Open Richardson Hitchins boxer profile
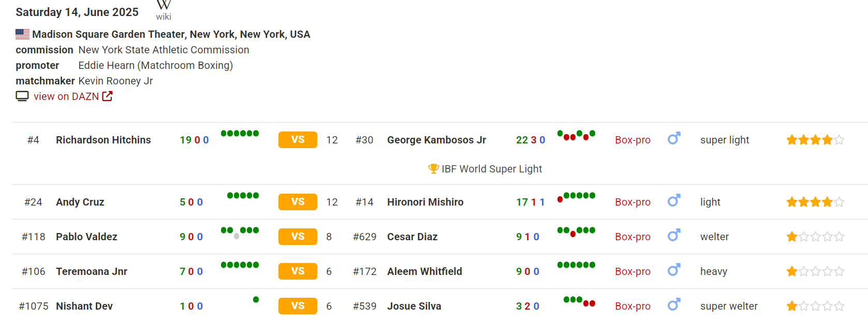This screenshot has width=868, height=320. [104, 140]
